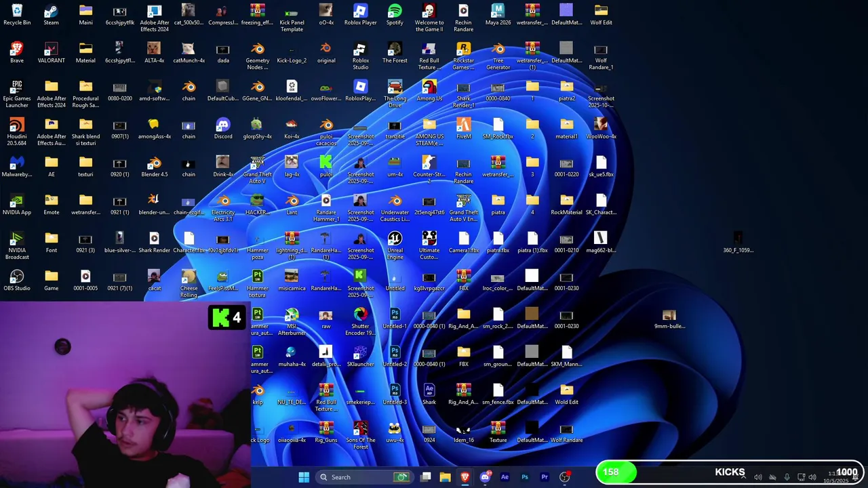Launch FiveM from the desktop

click(464, 129)
